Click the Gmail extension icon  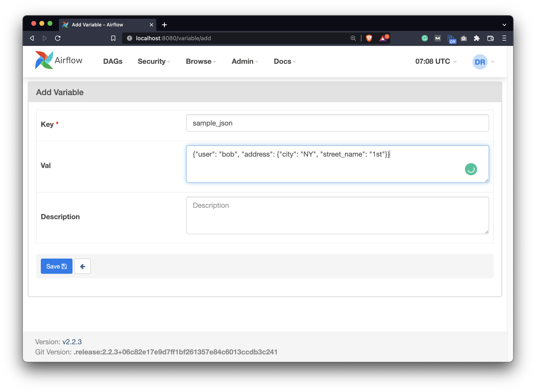(x=438, y=38)
